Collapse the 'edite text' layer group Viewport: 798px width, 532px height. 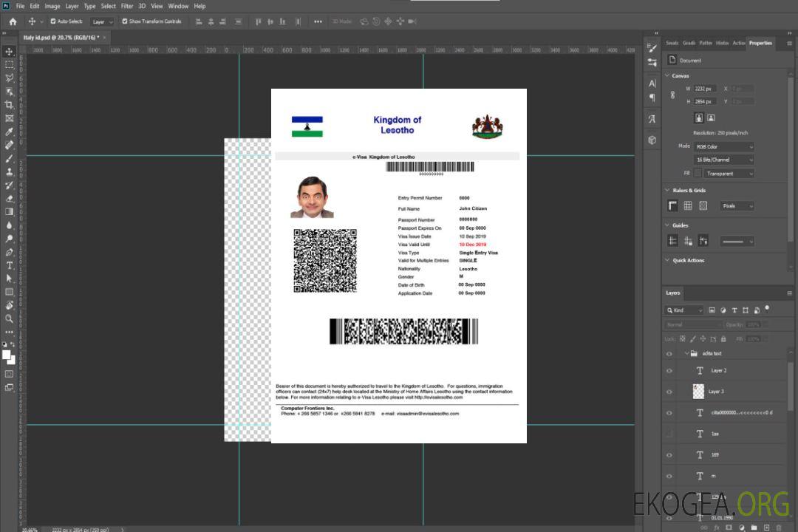pos(686,353)
